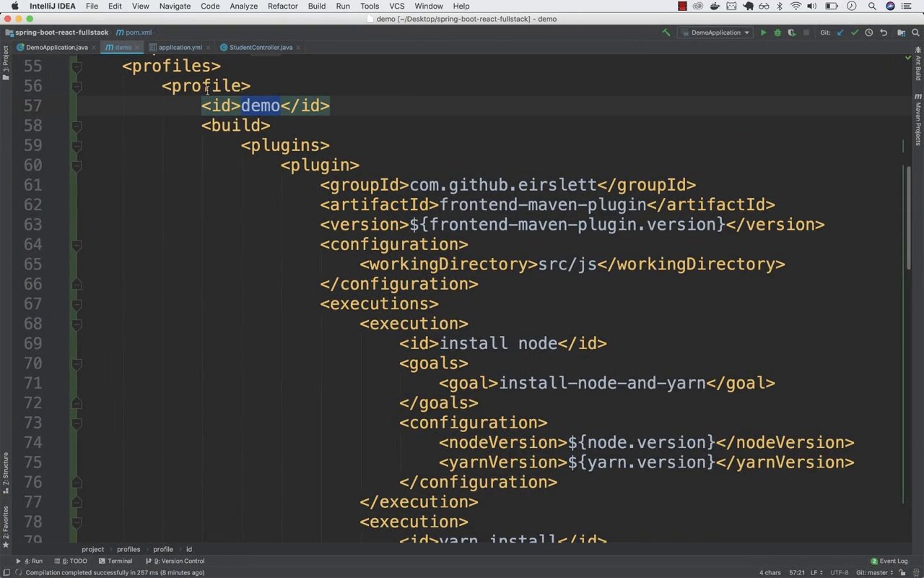Open Search Everywhere magnifier in the toolbar
Screen dimensions: 924x578
[917, 33]
